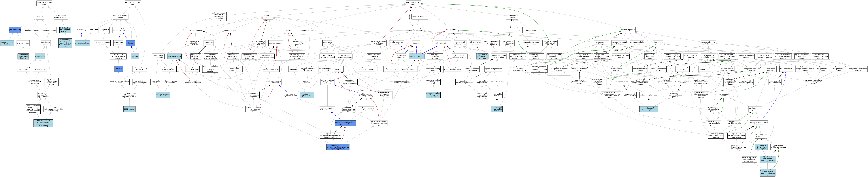
Task: Select the 'cellular process' node
Action: (x=451, y=30)
